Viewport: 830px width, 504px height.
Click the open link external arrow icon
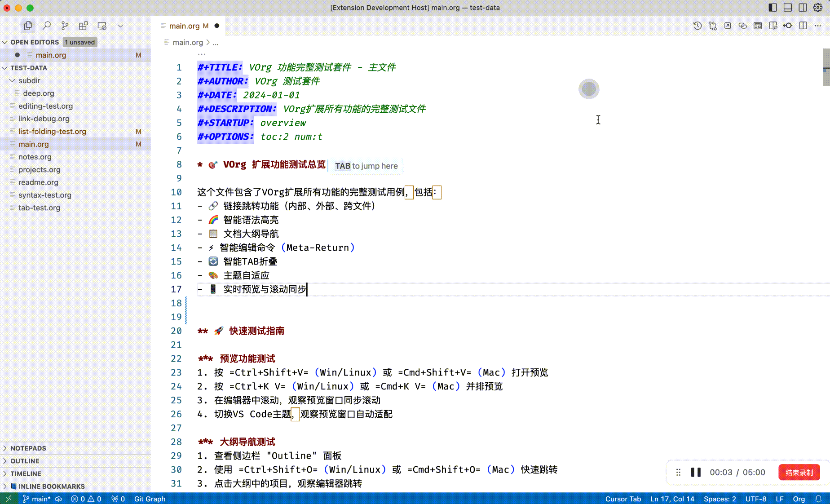[728, 26]
